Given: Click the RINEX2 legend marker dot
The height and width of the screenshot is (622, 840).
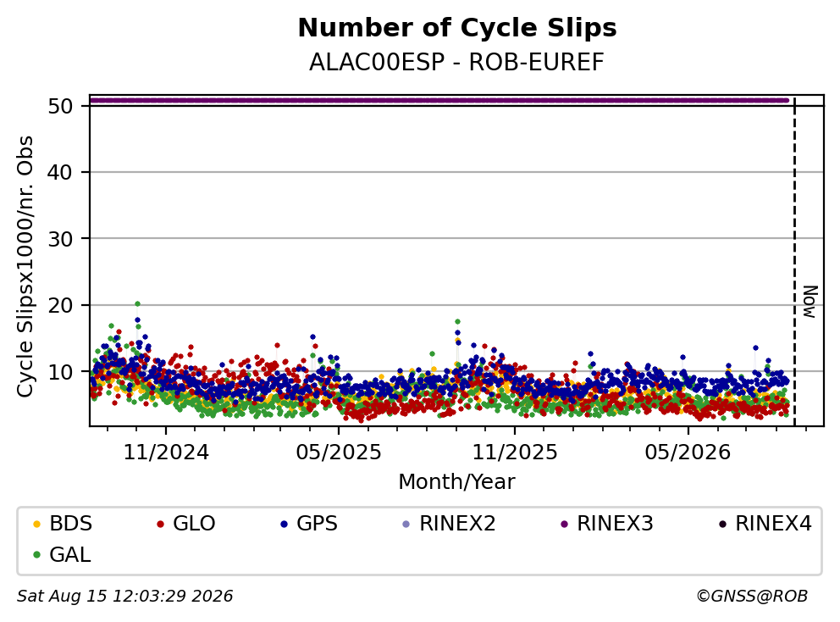Looking at the screenshot, I should pos(406,524).
